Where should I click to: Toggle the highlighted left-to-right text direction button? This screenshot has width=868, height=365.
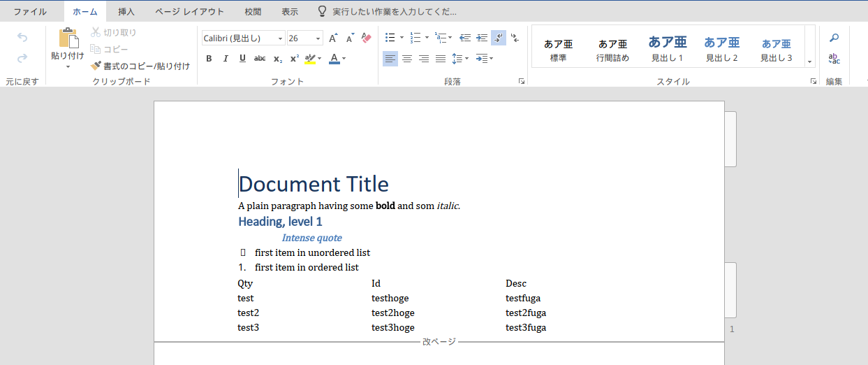(x=499, y=38)
